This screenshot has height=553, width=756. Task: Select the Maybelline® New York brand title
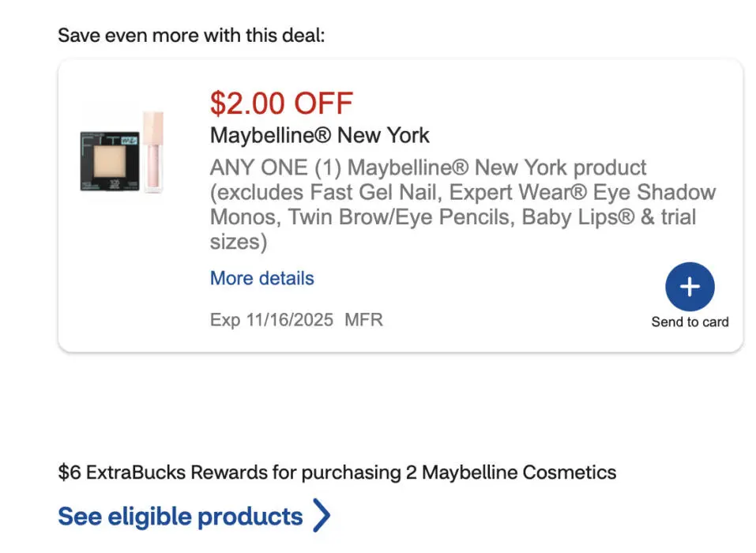pos(319,135)
